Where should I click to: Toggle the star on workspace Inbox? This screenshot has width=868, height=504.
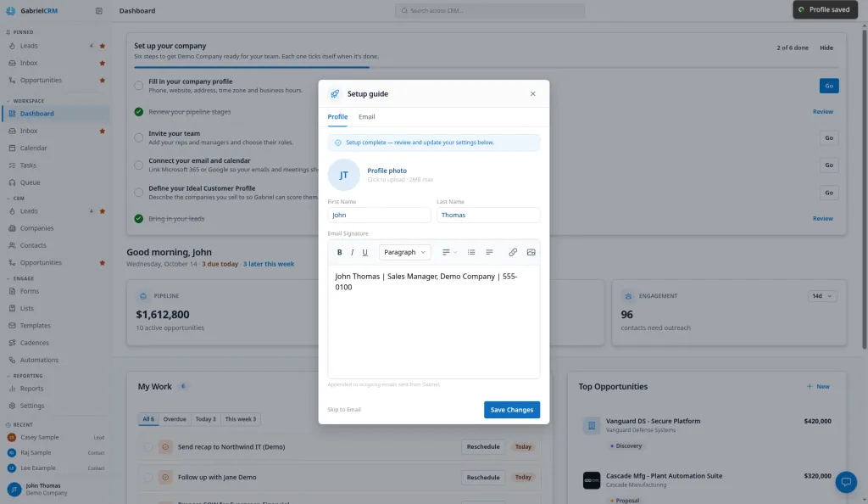click(102, 132)
